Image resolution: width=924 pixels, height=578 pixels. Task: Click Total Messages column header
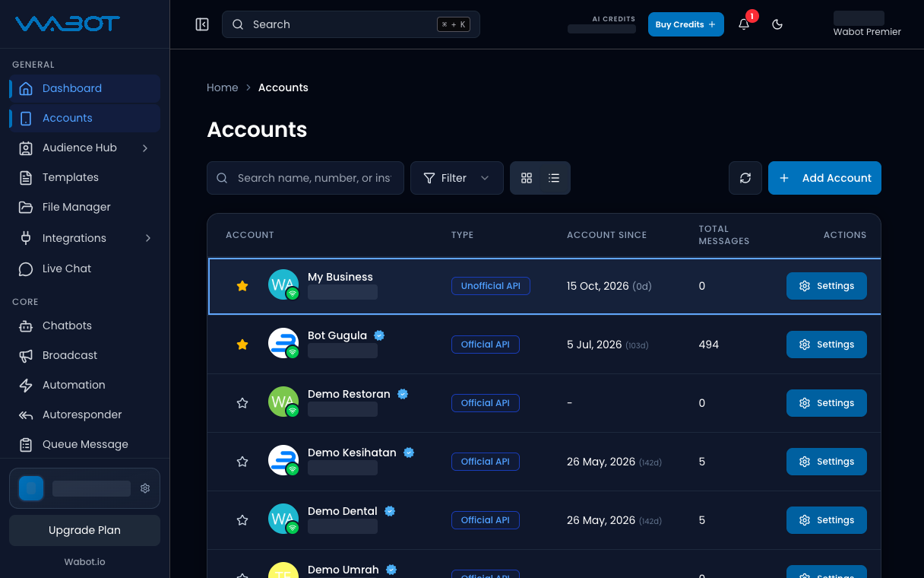pos(724,235)
